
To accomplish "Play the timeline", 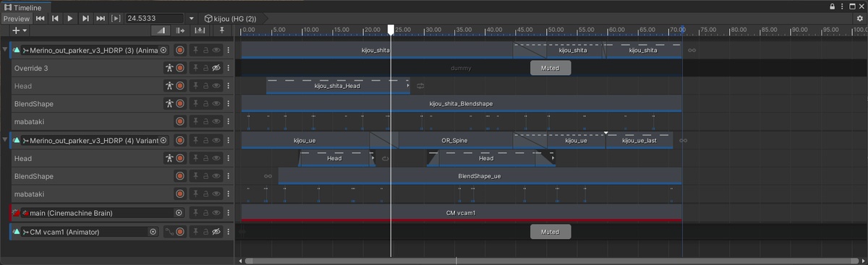I will (70, 18).
